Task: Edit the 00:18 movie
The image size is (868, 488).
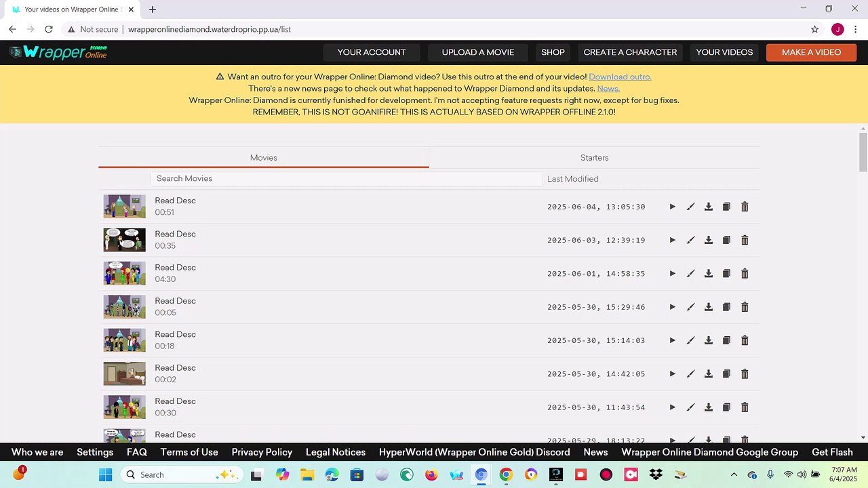Action: point(690,340)
